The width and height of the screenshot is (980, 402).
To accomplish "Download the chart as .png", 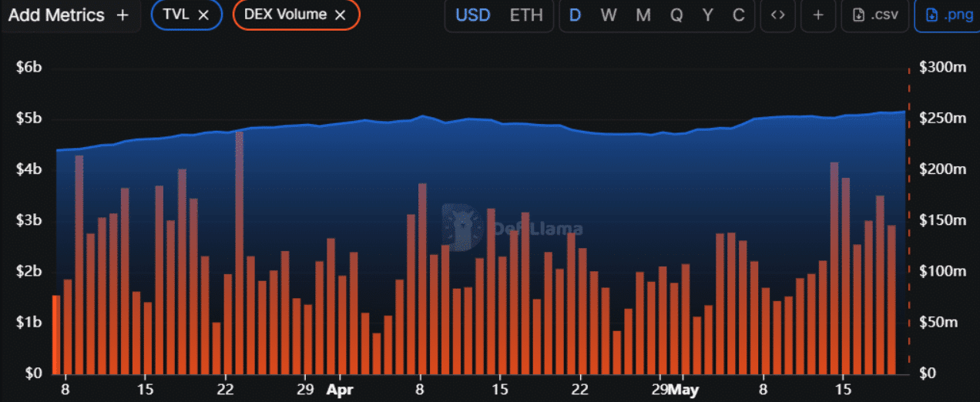I will [x=947, y=15].
